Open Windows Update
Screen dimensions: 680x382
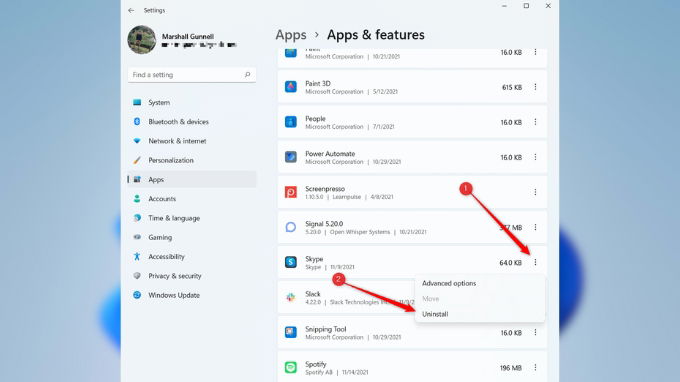(x=192, y=295)
